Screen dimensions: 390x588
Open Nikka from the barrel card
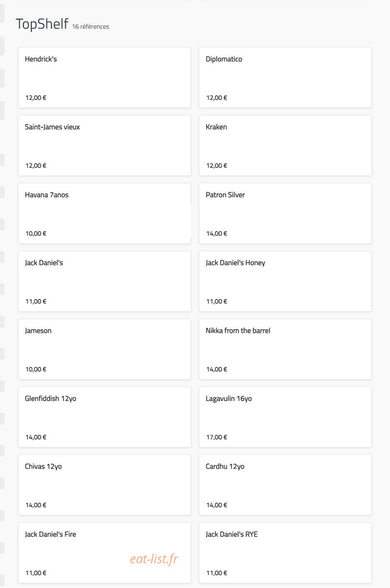tap(285, 349)
